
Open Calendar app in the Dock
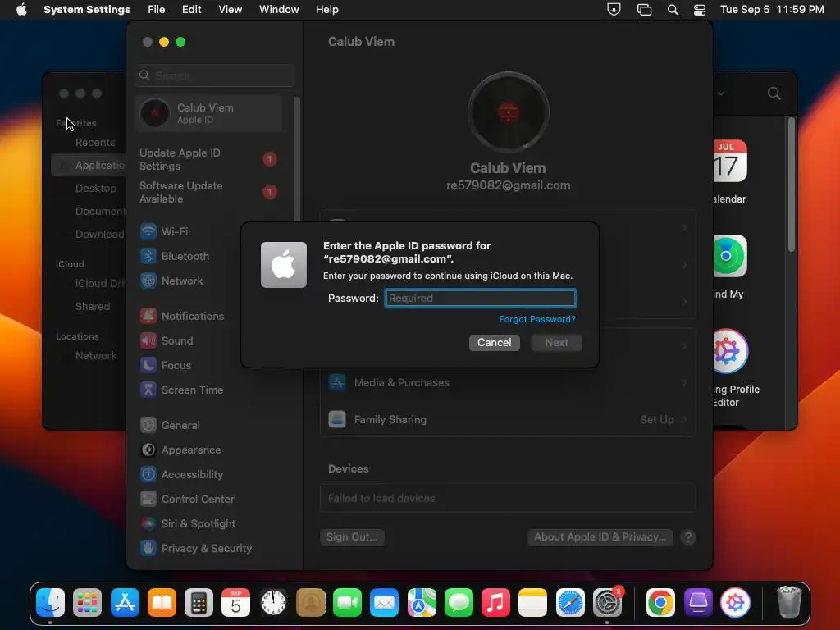tap(235, 603)
